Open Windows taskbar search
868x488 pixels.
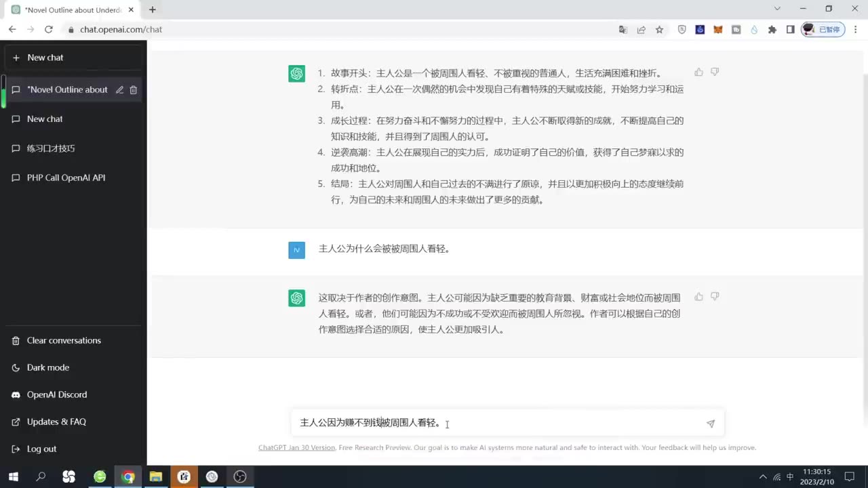41,476
